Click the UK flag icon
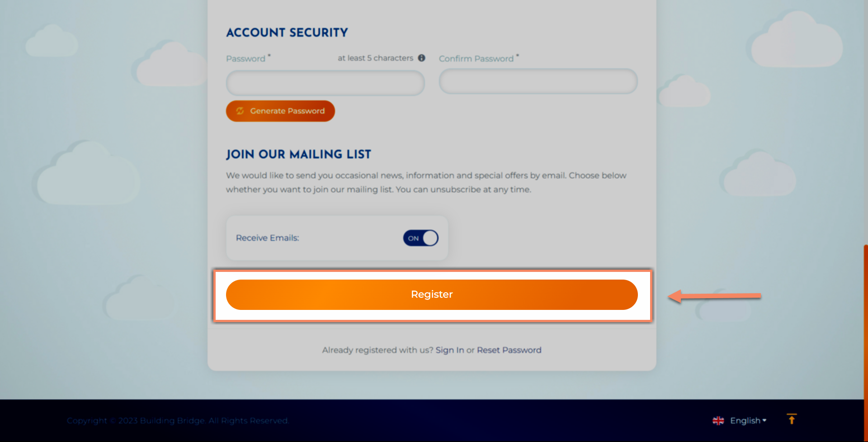This screenshot has width=868, height=442. click(x=718, y=421)
